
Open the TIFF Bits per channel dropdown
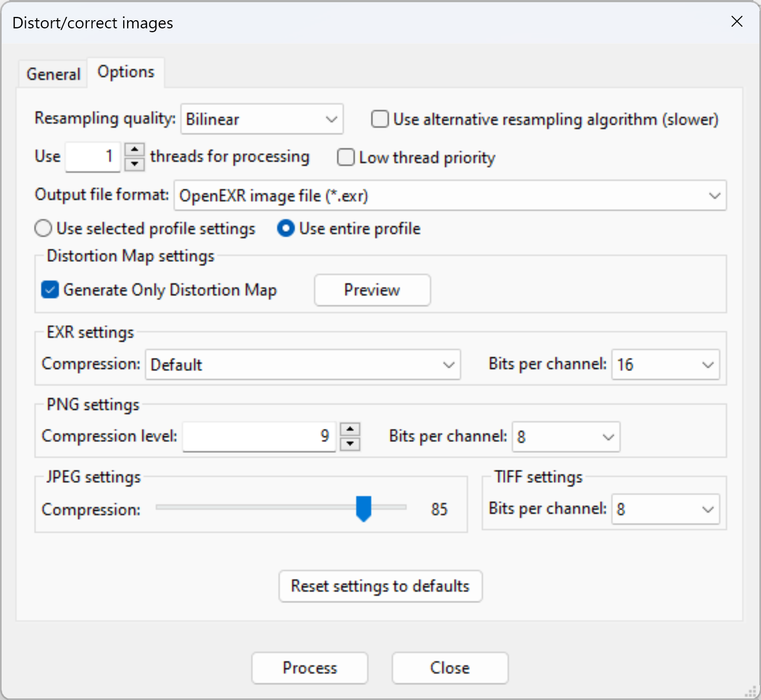pyautogui.click(x=665, y=509)
